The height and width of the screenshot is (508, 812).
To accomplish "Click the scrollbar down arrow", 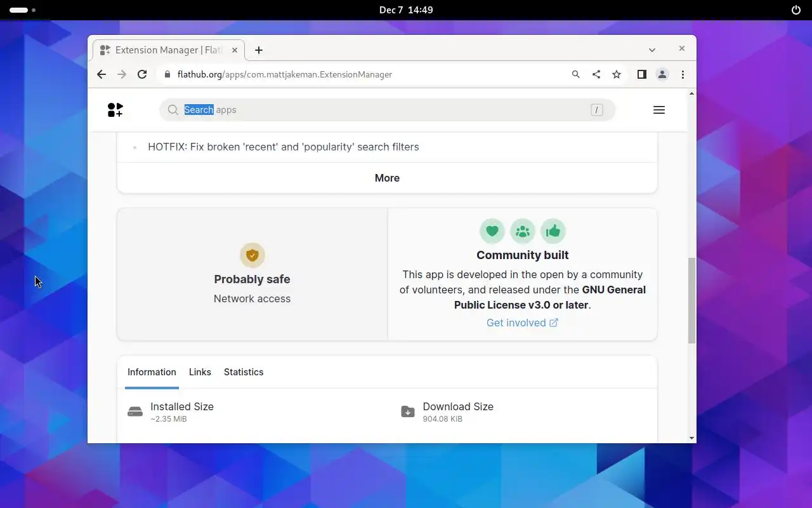I will pyautogui.click(x=692, y=438).
